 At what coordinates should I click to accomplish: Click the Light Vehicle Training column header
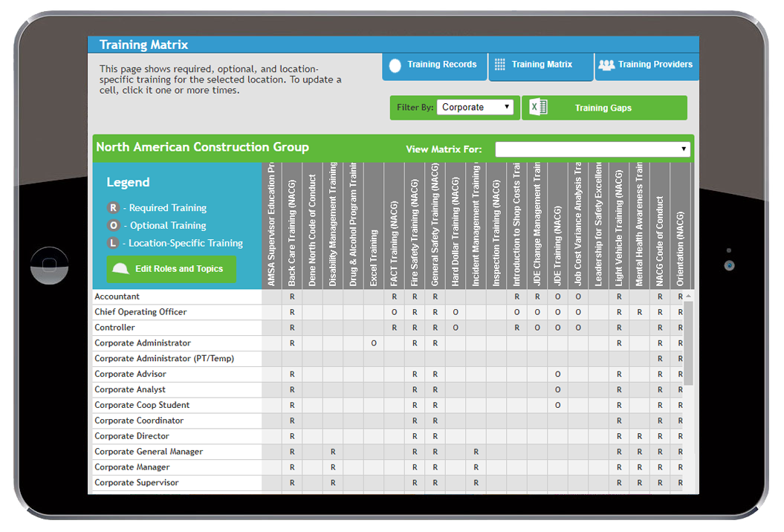click(x=619, y=225)
